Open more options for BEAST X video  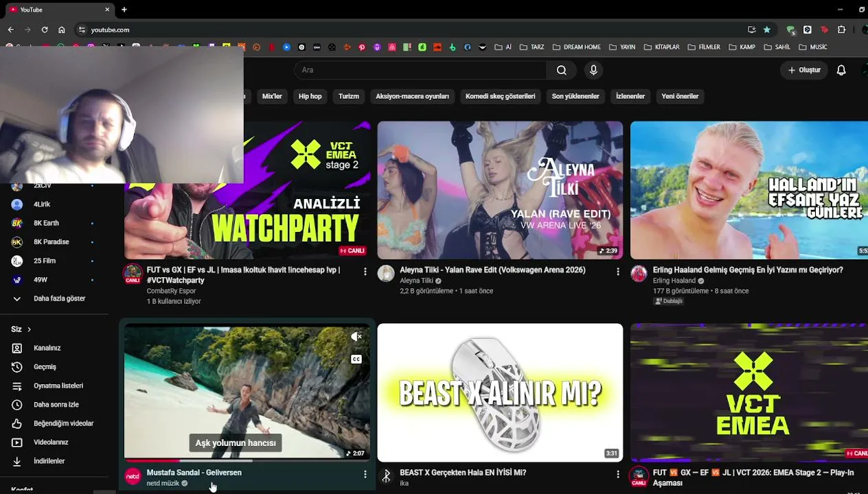click(617, 474)
